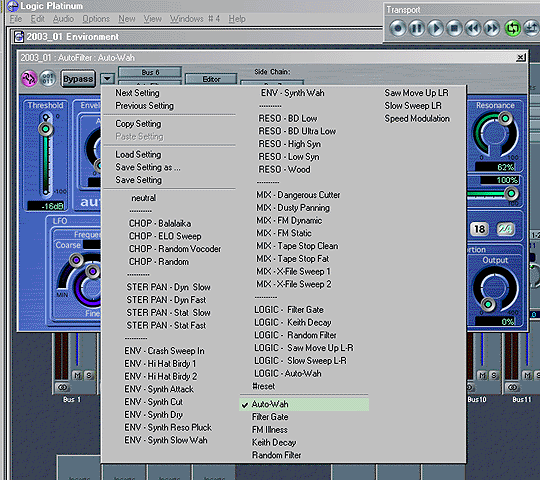The height and width of the screenshot is (480, 540).
Task: Select the #reset entry
Action: click(x=263, y=386)
